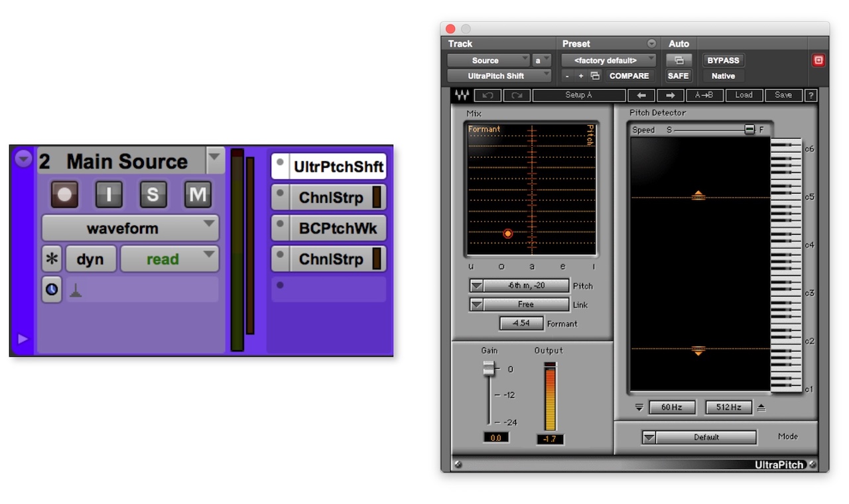Click the Output level meter
Screen dimensions: 849x504
click(551, 397)
